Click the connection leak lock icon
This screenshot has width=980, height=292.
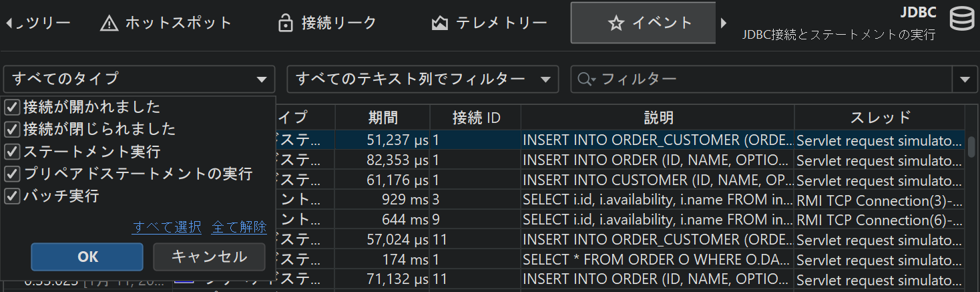point(286,23)
